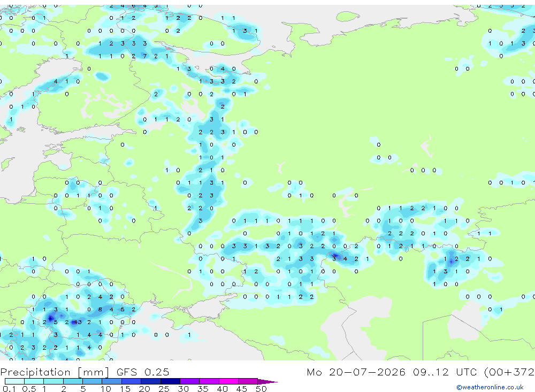This screenshot has width=535, height=392.
Task: Select the 5–10 mm legend color swatch
Action: coord(93,381)
